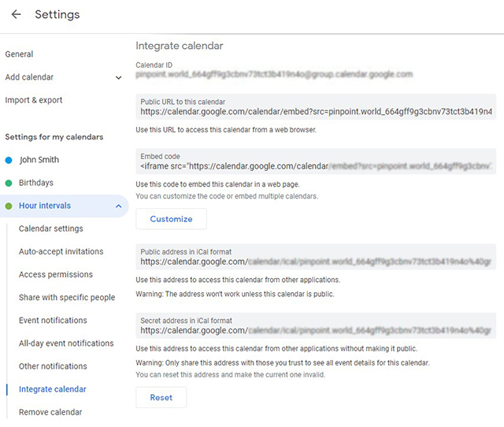Image resolution: width=504 pixels, height=427 pixels.
Task: Open General settings
Action: pos(19,54)
